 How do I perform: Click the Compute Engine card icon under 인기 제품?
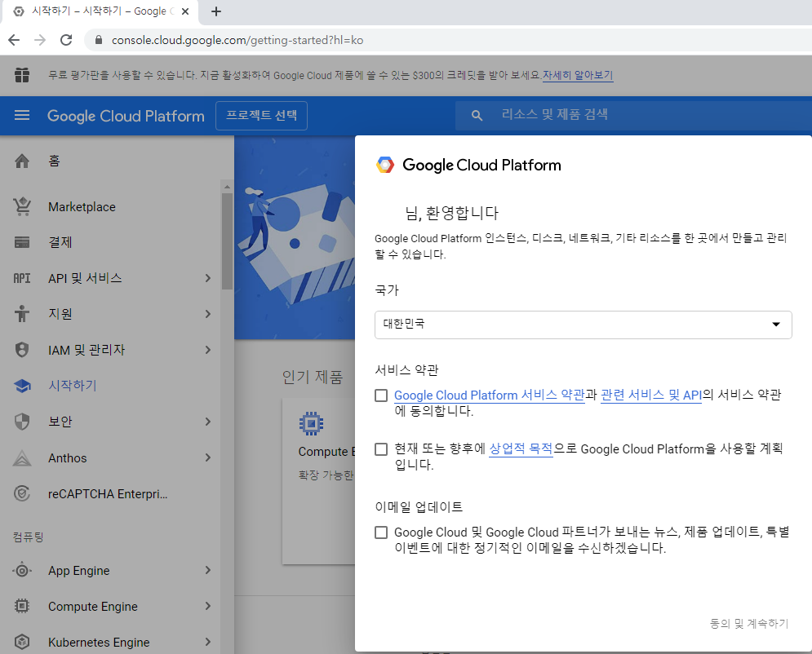point(311,424)
